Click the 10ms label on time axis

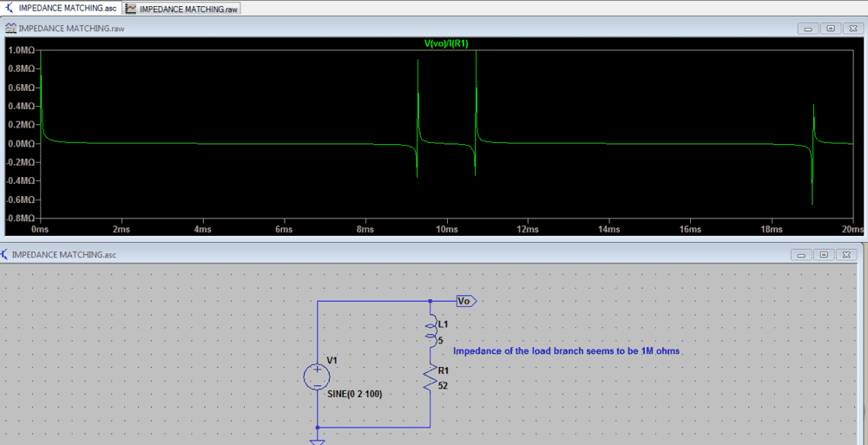pos(446,230)
